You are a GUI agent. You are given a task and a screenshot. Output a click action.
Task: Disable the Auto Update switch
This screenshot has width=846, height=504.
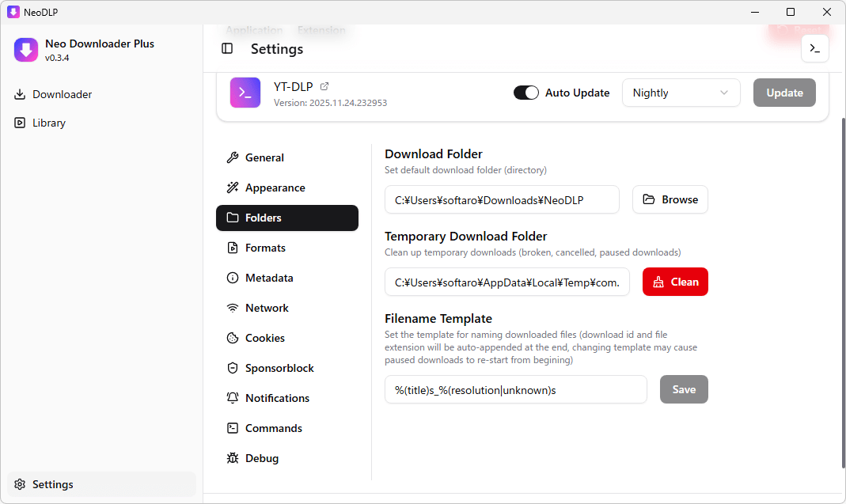pos(526,93)
